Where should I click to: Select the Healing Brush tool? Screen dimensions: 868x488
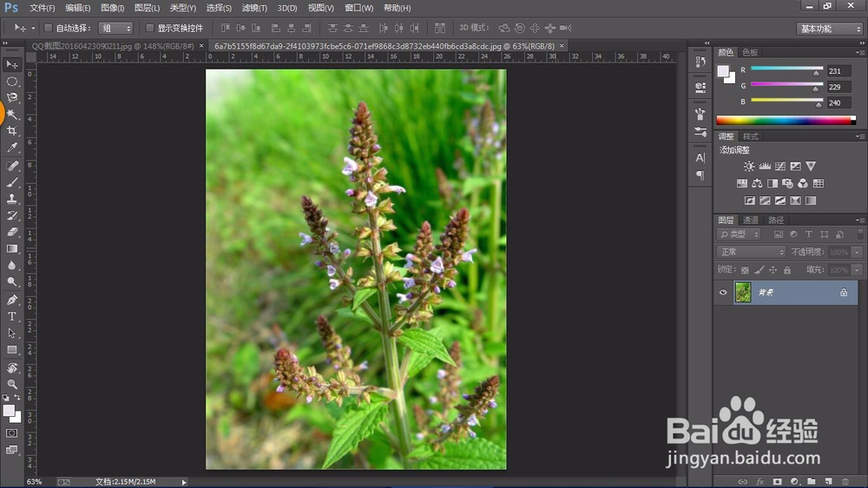(11, 166)
